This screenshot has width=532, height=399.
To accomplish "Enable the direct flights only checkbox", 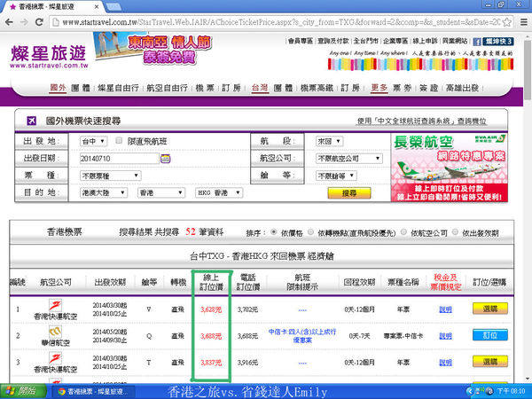I will (119, 141).
